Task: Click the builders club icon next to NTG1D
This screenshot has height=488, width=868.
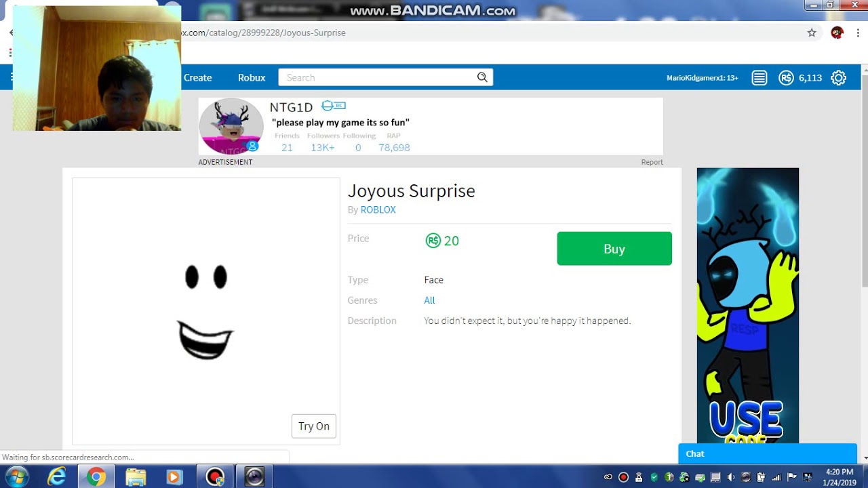Action: pos(333,106)
